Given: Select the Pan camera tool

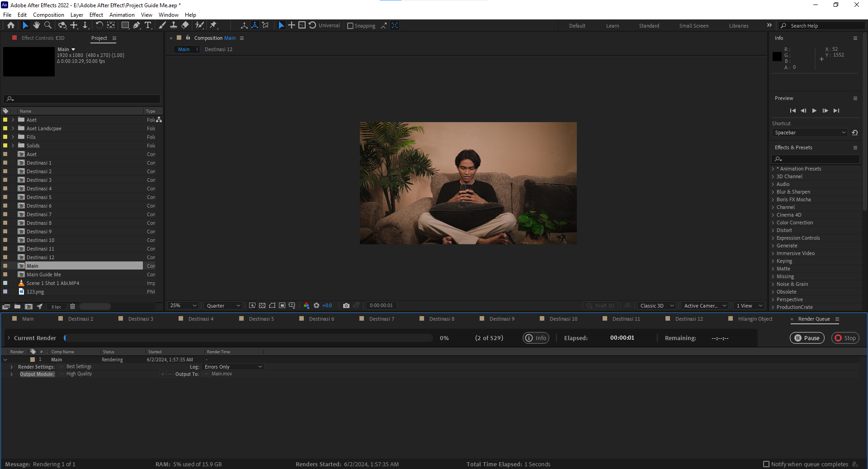Looking at the screenshot, I should [74, 25].
